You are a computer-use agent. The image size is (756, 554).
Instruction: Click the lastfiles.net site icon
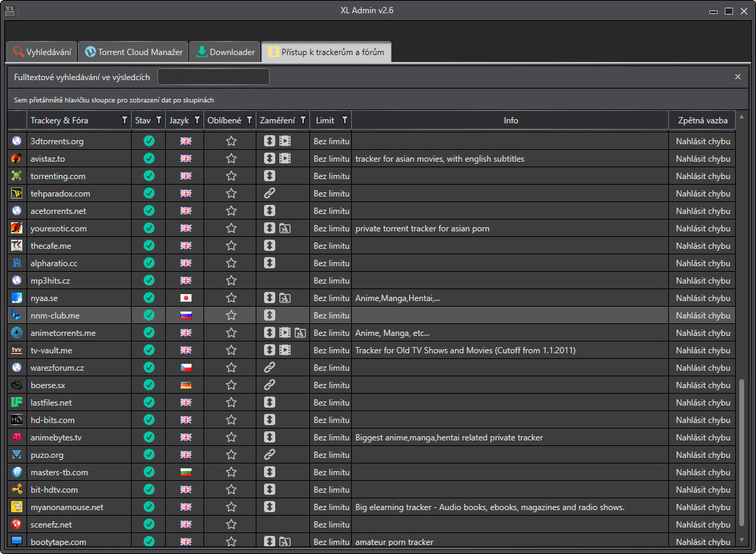click(x=17, y=402)
